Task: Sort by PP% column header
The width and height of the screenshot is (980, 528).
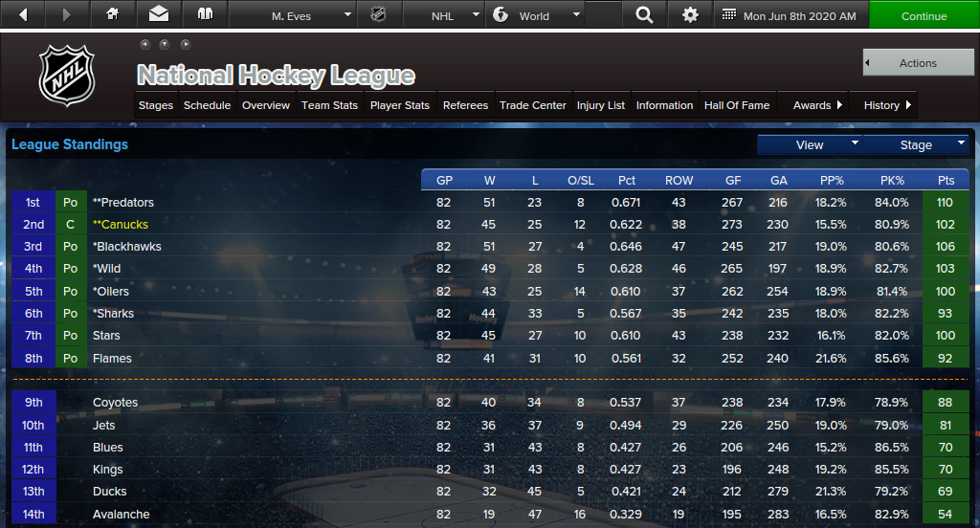Action: click(x=832, y=180)
